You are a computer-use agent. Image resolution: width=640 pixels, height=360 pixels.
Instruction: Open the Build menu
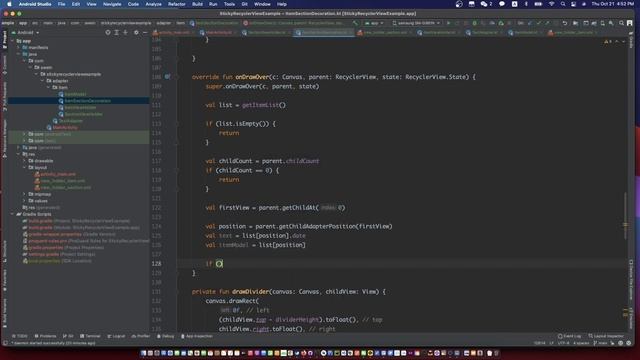(198, 4)
